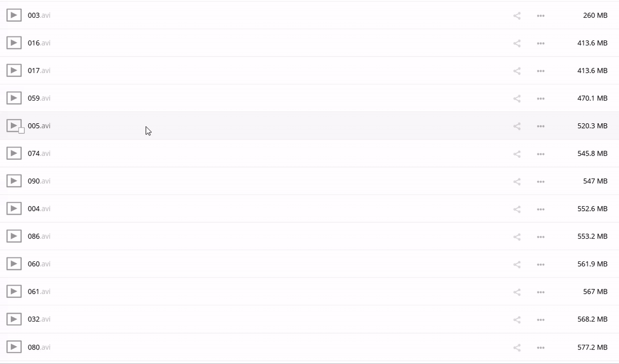Viewport: 619px width, 364px height.
Task: Select the 032.avi row by its size
Action: [x=592, y=319]
